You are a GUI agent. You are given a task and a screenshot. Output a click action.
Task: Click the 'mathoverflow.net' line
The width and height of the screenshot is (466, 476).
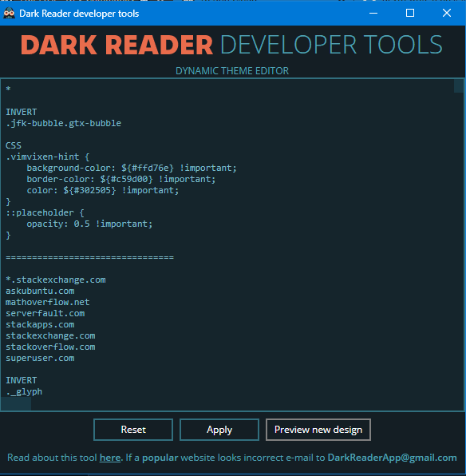[48, 303]
